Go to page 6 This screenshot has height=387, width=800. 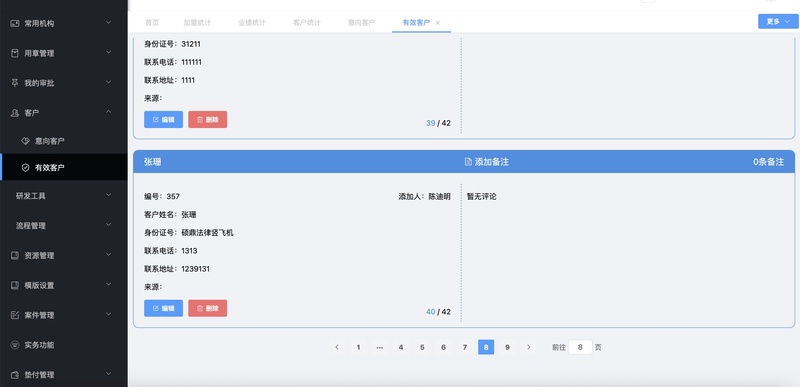pos(443,347)
